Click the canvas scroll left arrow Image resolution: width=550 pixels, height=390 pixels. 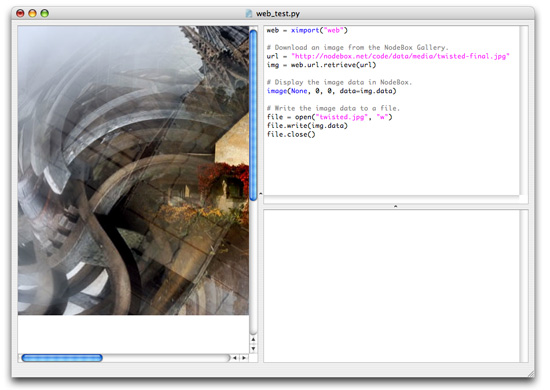pyautogui.click(x=235, y=358)
